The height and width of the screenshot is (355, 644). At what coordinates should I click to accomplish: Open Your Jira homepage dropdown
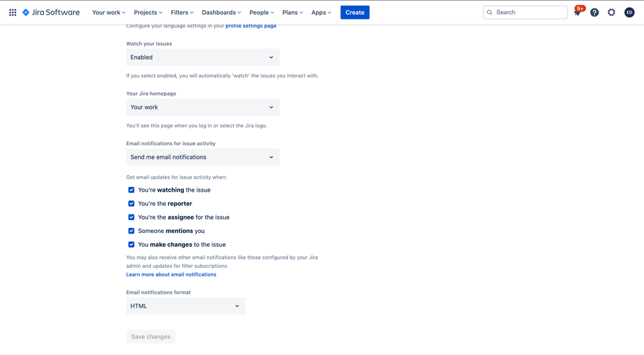point(203,107)
